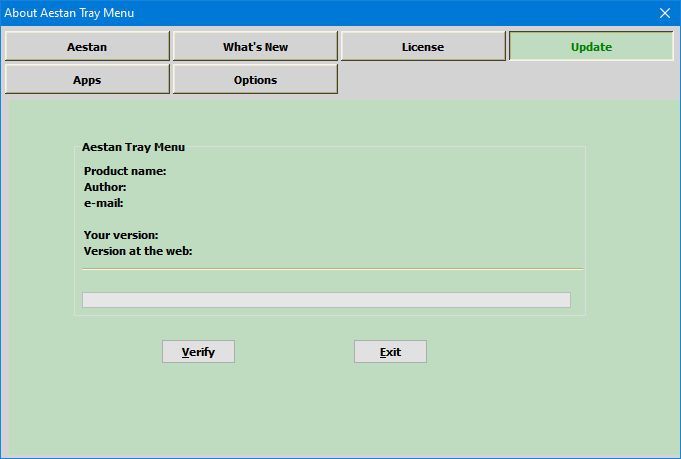Click the 'Aestan Tray Menu' group heading
This screenshot has height=459, width=681.
tap(133, 147)
